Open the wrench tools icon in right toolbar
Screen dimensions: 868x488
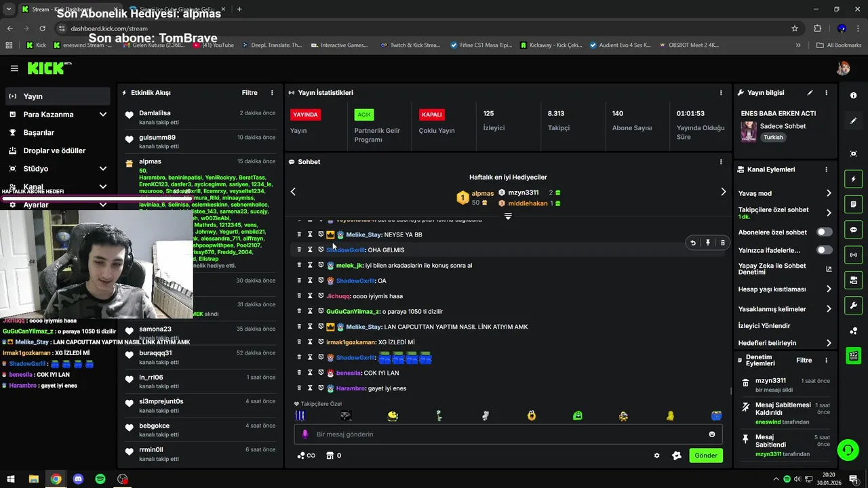click(853, 305)
